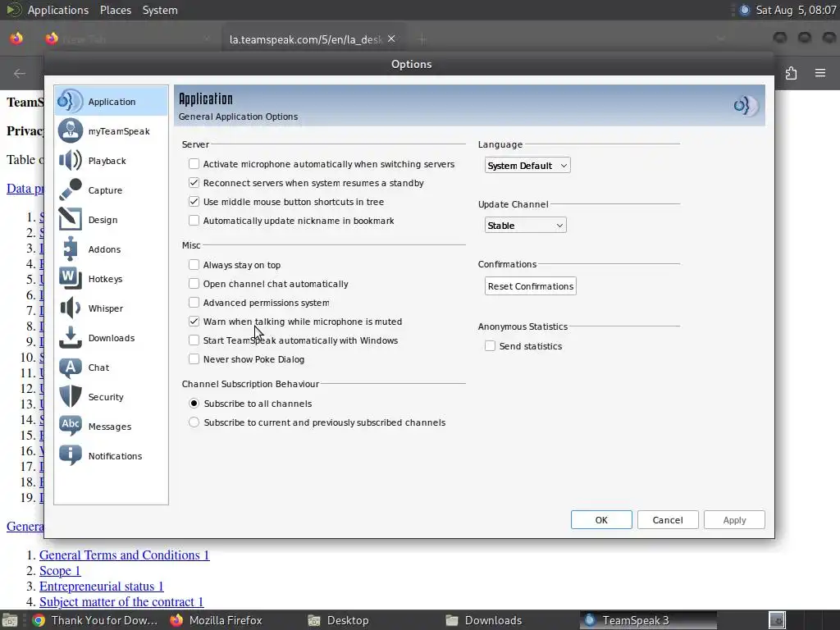Image resolution: width=840 pixels, height=630 pixels.
Task: Click the Firefox back arrow
Action: point(20,73)
